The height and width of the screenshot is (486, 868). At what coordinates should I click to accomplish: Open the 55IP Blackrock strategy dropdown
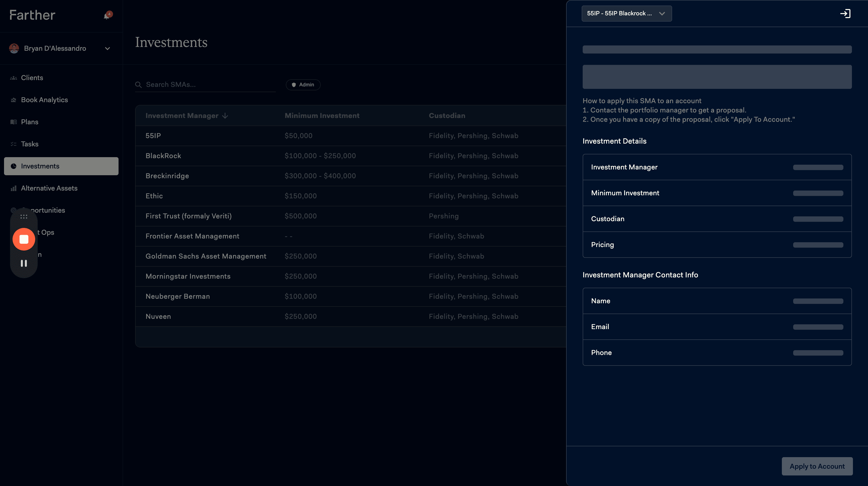pos(626,14)
